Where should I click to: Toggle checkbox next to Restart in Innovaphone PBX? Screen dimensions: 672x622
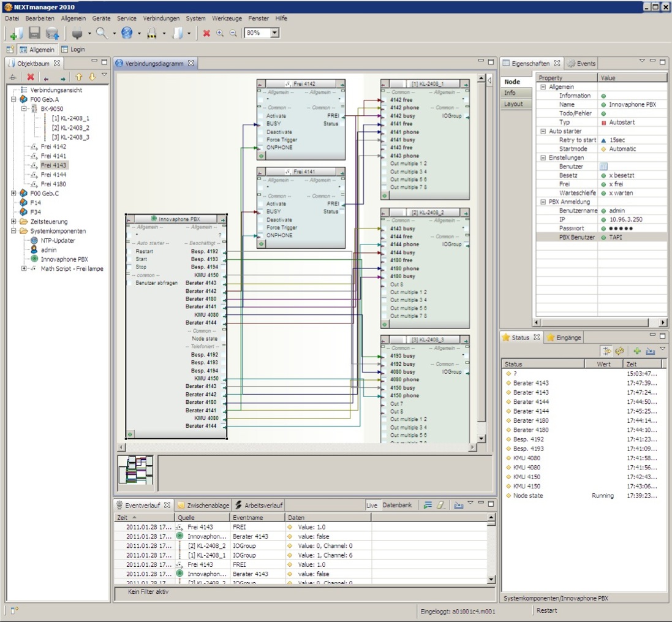(129, 252)
